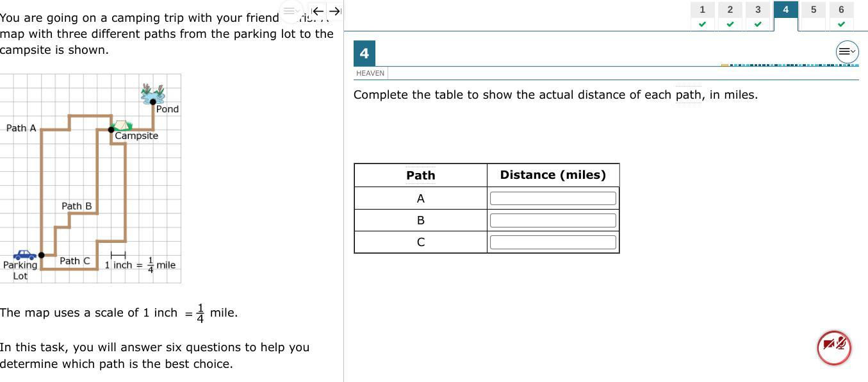
Task: Go to question 6 tab
Action: pos(841,16)
